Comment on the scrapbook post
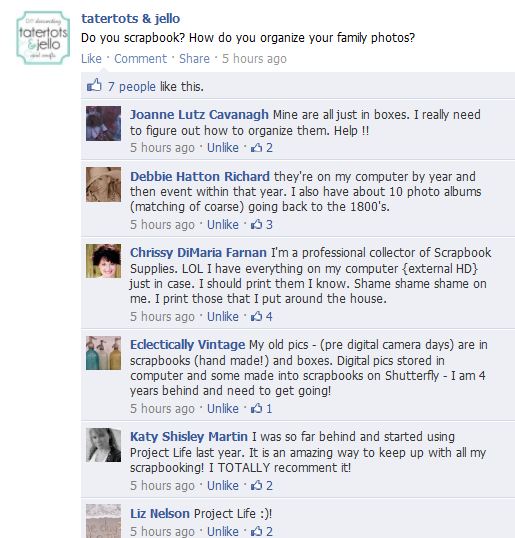 tap(140, 59)
